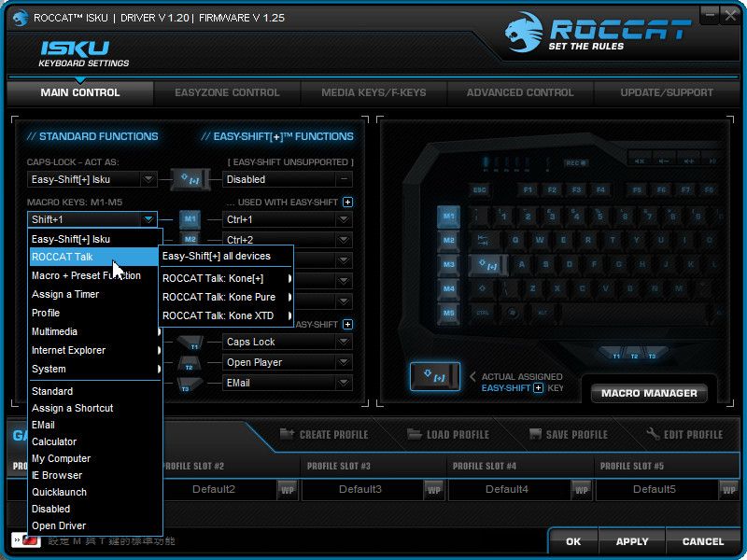Click the WP button for Default2
Image resolution: width=747 pixels, height=560 pixels.
coord(288,489)
